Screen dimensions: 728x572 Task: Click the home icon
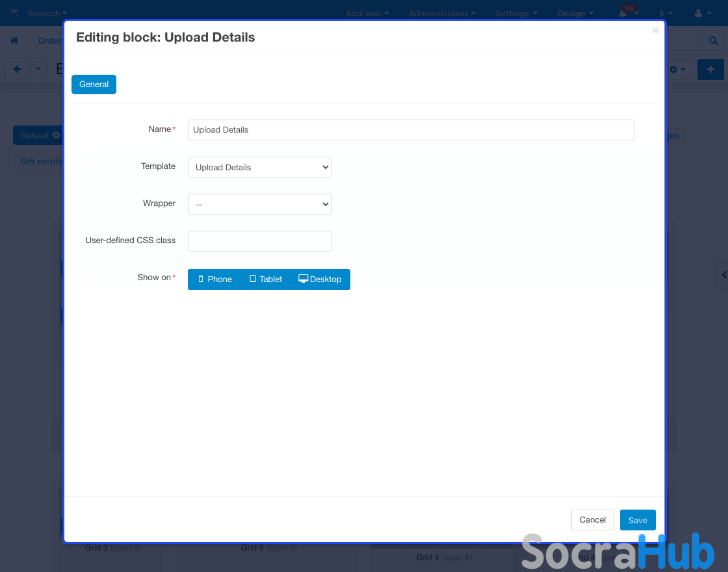pos(14,40)
